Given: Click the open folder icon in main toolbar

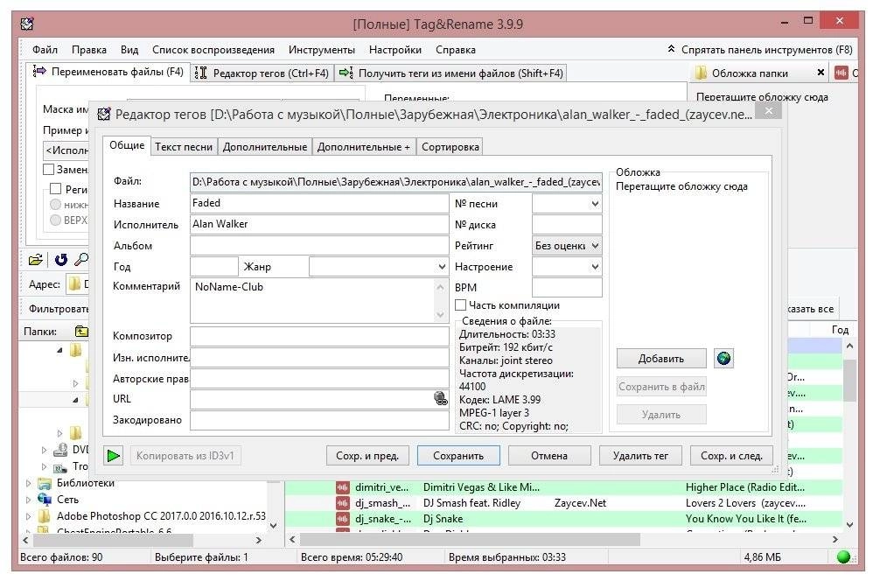Looking at the screenshot, I should pos(35,260).
